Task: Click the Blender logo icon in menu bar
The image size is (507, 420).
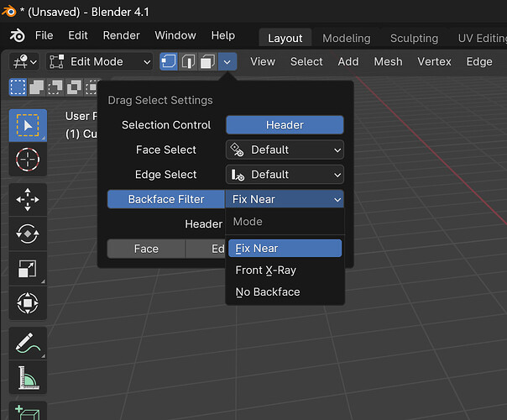Action: [x=17, y=35]
